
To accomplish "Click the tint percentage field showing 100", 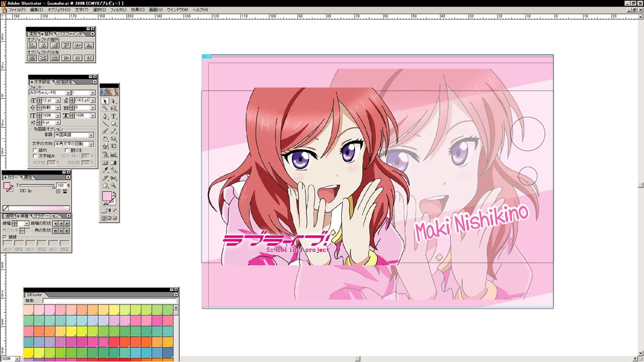I will (61, 186).
